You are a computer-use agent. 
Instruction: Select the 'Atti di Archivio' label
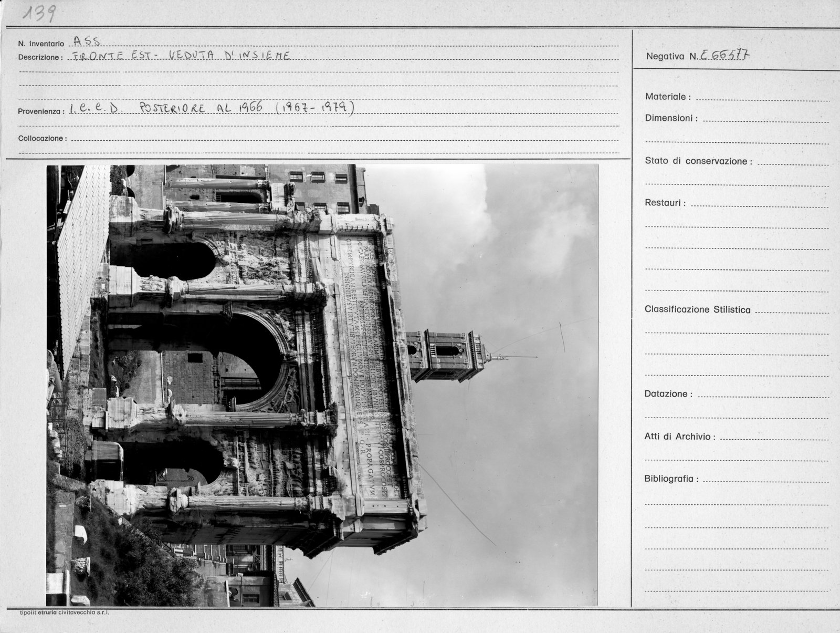(x=680, y=437)
